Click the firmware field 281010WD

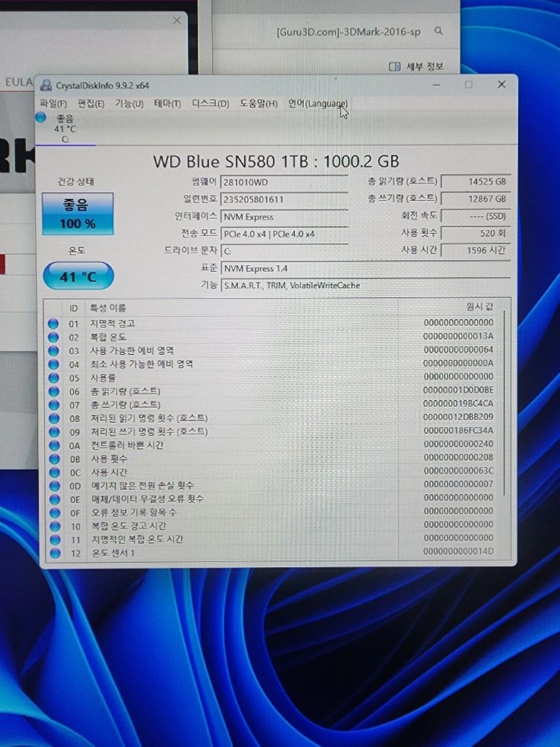tap(284, 182)
